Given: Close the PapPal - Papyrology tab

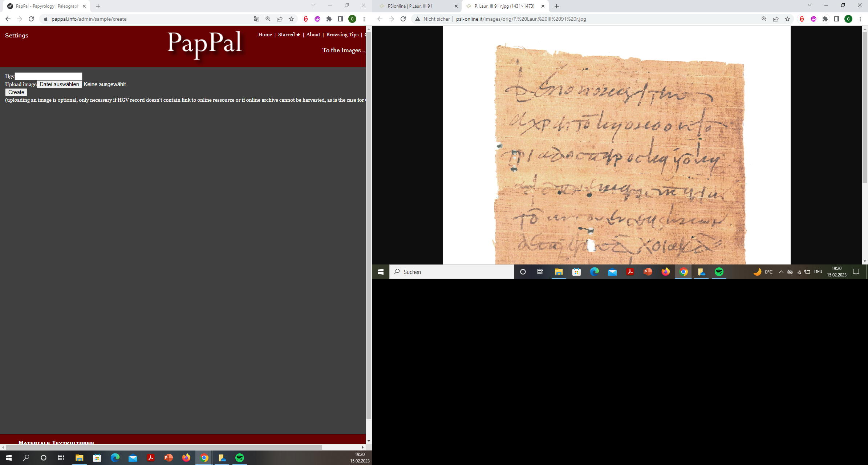Looking at the screenshot, I should (x=84, y=6).
